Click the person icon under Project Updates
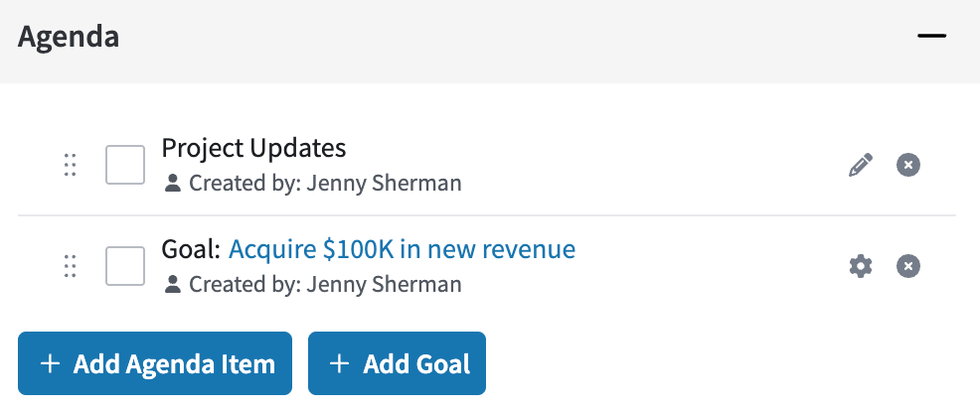The width and height of the screenshot is (980, 411). point(173,184)
